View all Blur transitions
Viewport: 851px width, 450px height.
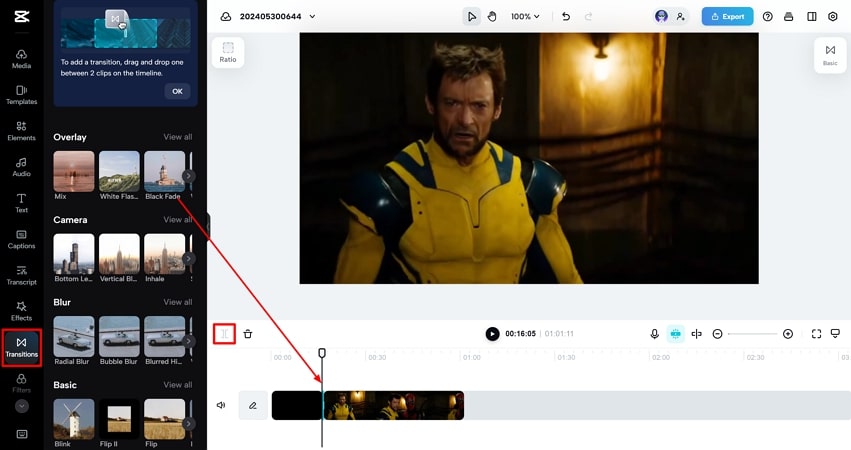click(177, 302)
